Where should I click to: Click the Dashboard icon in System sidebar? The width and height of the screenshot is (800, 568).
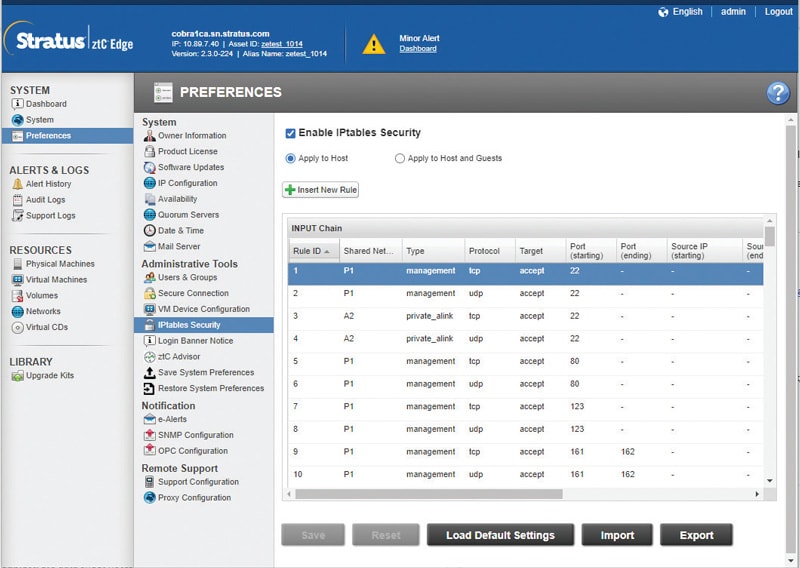click(x=17, y=104)
